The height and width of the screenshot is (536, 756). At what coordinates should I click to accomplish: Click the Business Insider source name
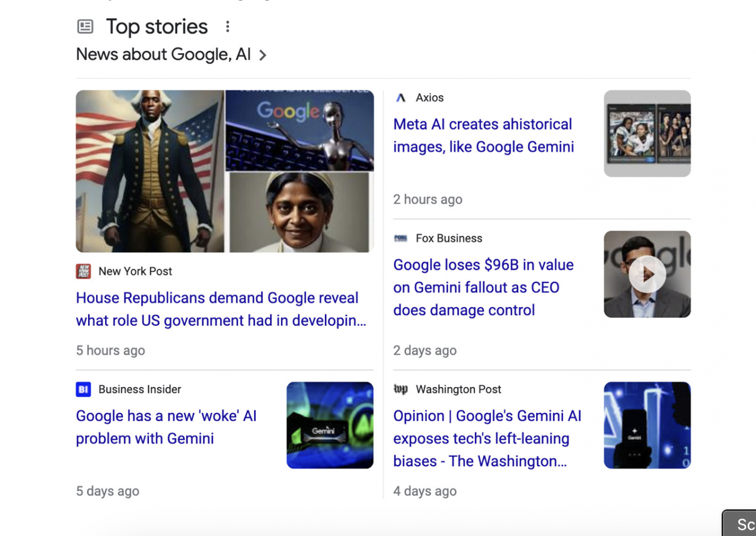pyautogui.click(x=140, y=389)
